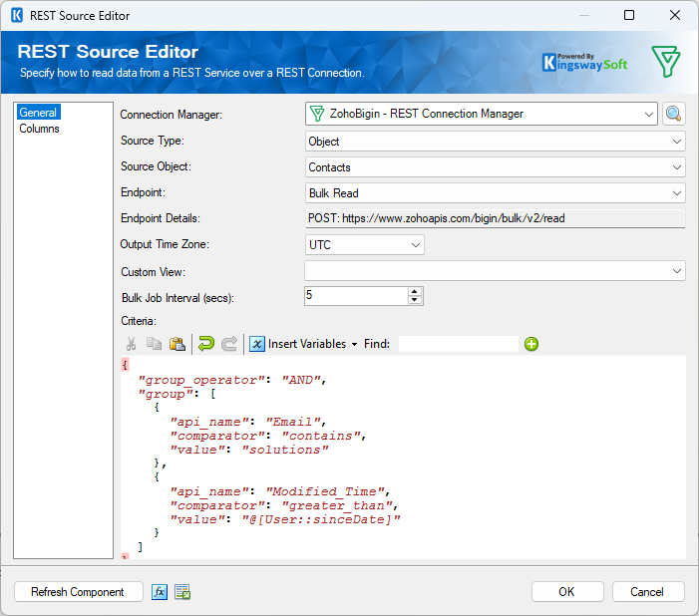699x616 pixels.
Task: Click the magnifier icon beside Connection Manager
Action: (x=673, y=114)
